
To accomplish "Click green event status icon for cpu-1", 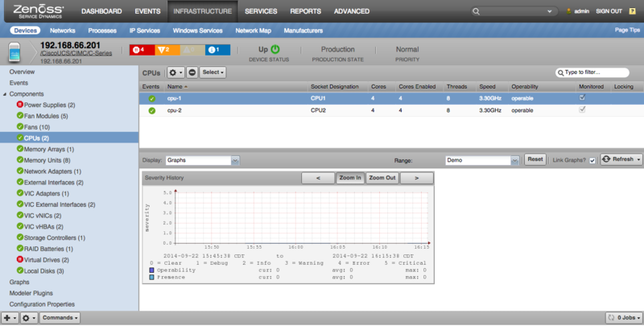I will tap(152, 98).
